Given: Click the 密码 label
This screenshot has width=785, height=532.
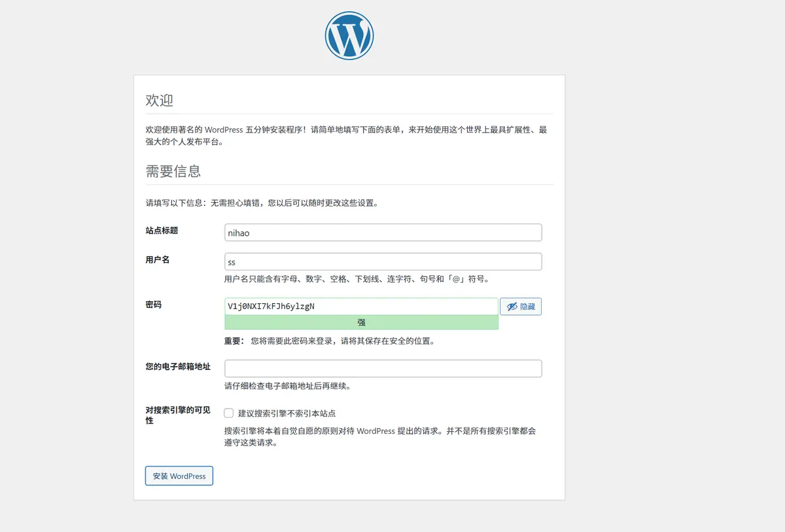Looking at the screenshot, I should [x=153, y=305].
